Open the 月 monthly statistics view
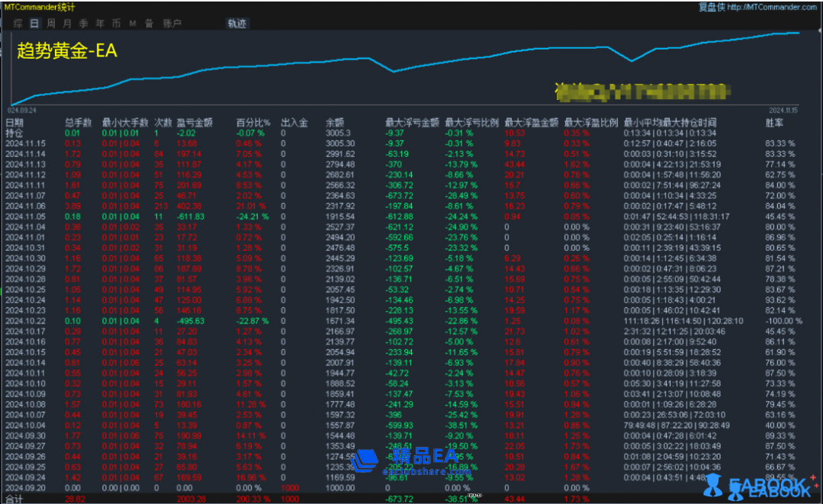This screenshot has height=504, width=823. [x=66, y=23]
